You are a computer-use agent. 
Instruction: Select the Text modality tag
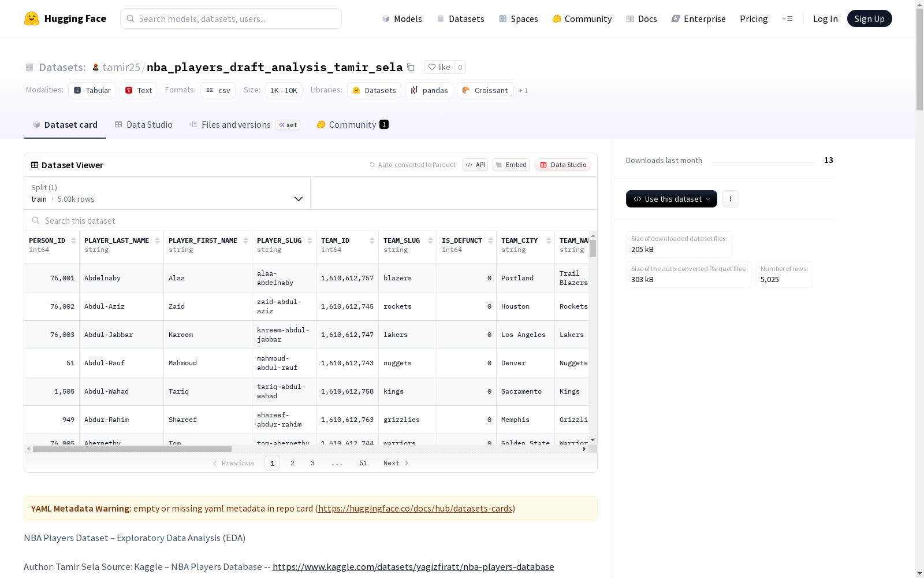pyautogui.click(x=139, y=90)
